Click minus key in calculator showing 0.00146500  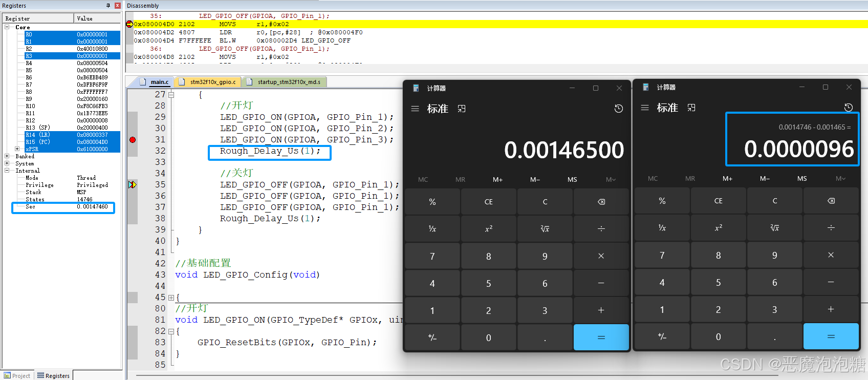click(x=601, y=283)
